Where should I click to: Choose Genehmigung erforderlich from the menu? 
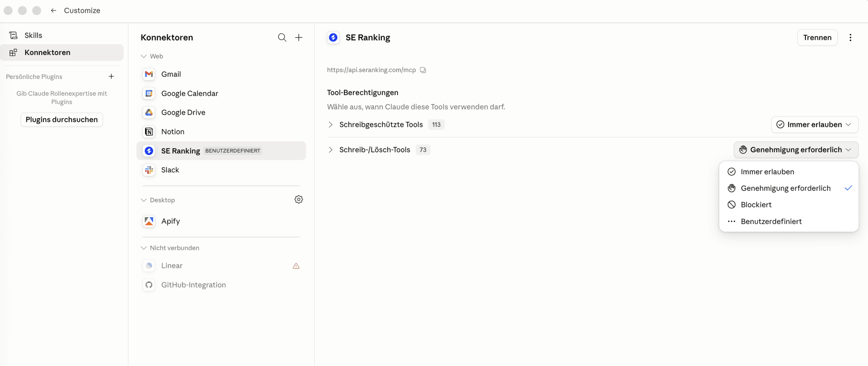[789, 188]
